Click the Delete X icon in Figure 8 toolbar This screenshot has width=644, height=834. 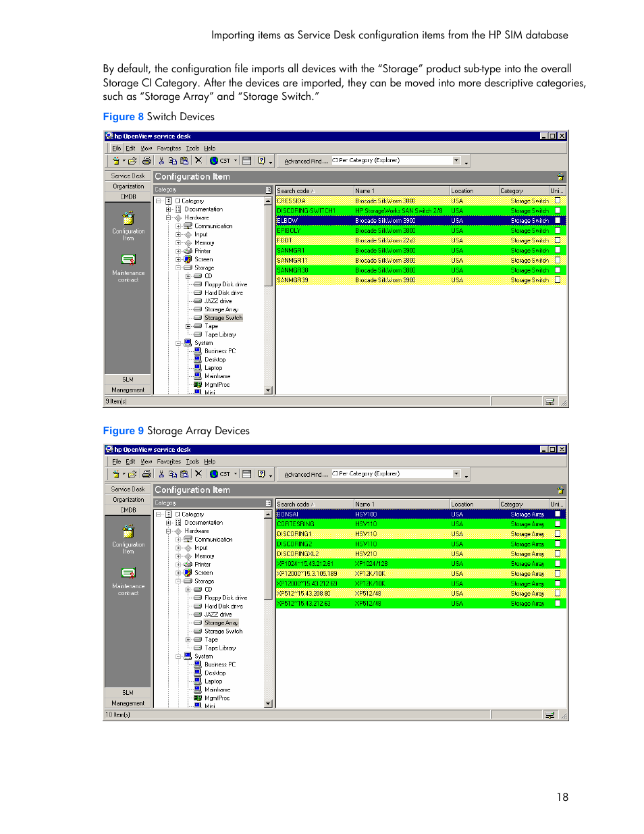[x=198, y=161]
